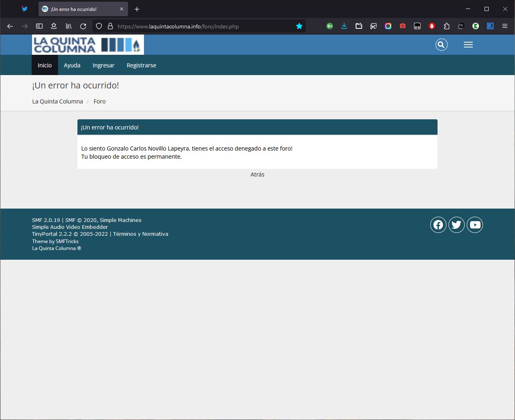The width and height of the screenshot is (515, 420).
Task: Reload the page with the refresh button
Action: point(83,26)
